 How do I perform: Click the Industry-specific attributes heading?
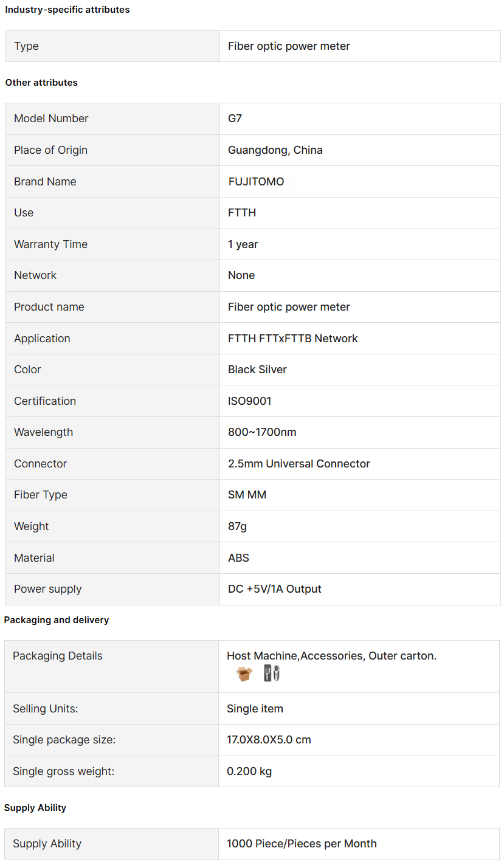click(67, 10)
